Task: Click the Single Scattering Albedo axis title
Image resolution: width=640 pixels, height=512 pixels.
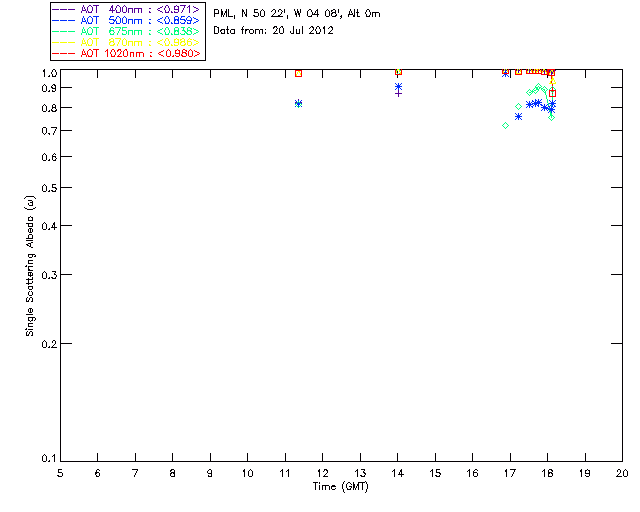Action: [30, 266]
